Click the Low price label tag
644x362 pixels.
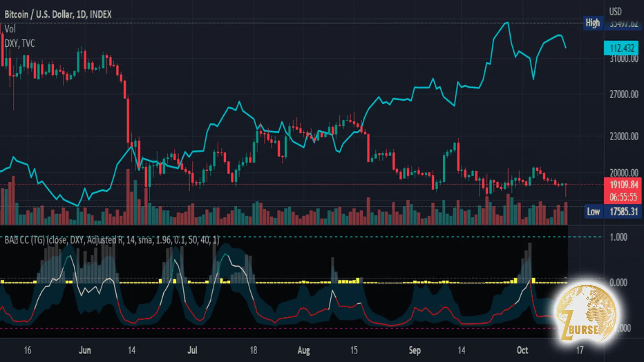pyautogui.click(x=593, y=212)
